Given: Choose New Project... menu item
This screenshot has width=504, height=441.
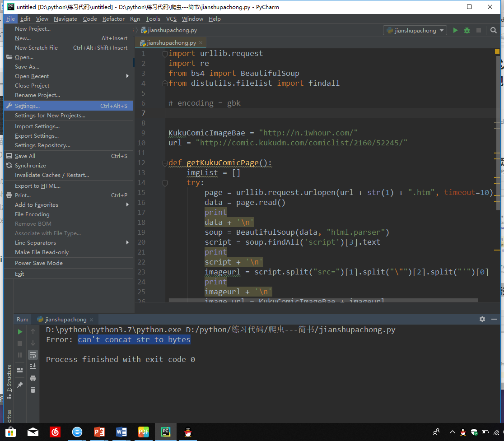Looking at the screenshot, I should point(69,28).
